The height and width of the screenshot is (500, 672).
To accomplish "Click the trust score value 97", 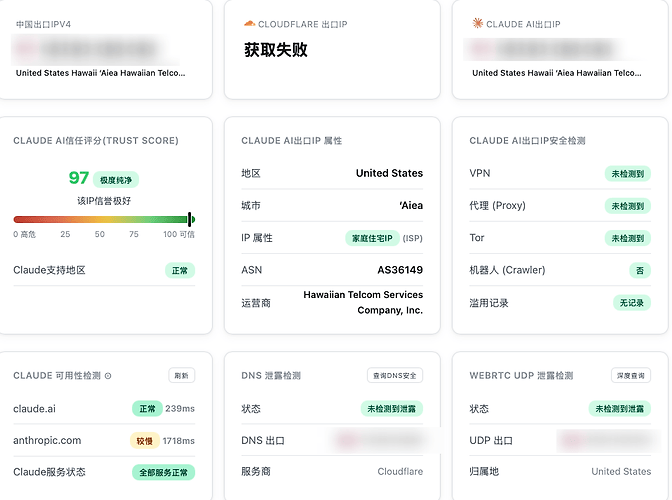I will click(79, 178).
